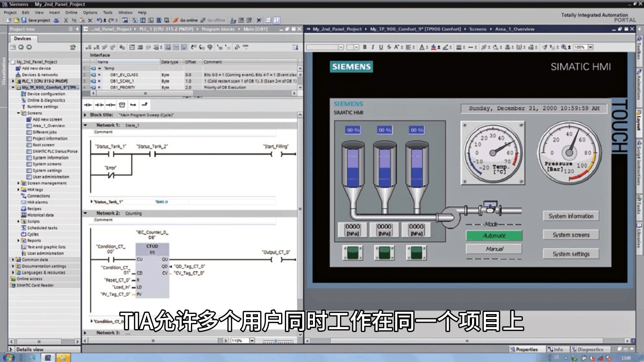Click the Cut scissors icon

(x=66, y=20)
